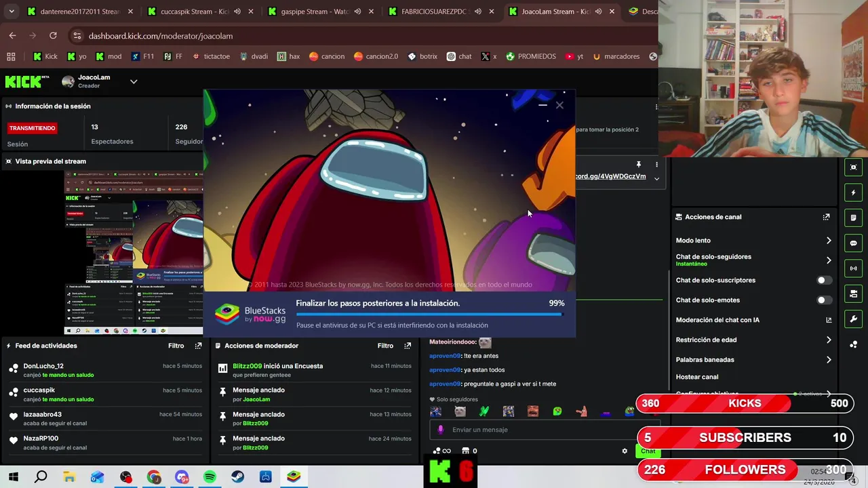Click the stream preview thumbnail

(x=134, y=253)
